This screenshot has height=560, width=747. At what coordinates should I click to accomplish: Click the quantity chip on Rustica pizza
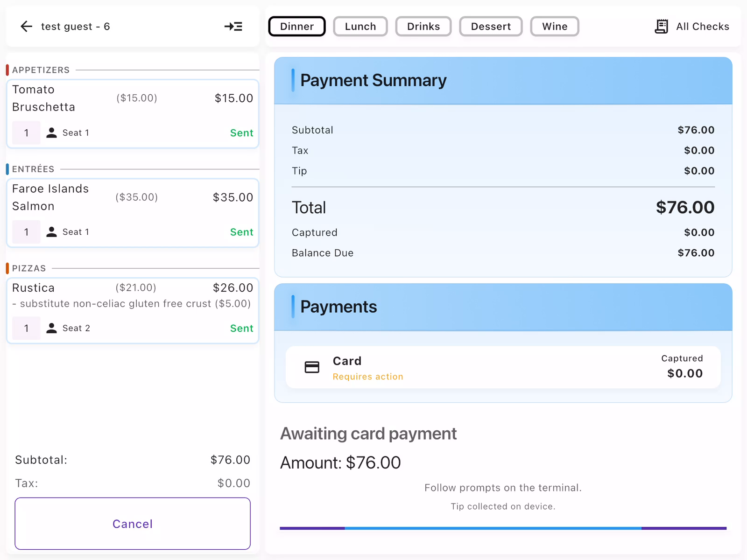click(x=26, y=328)
